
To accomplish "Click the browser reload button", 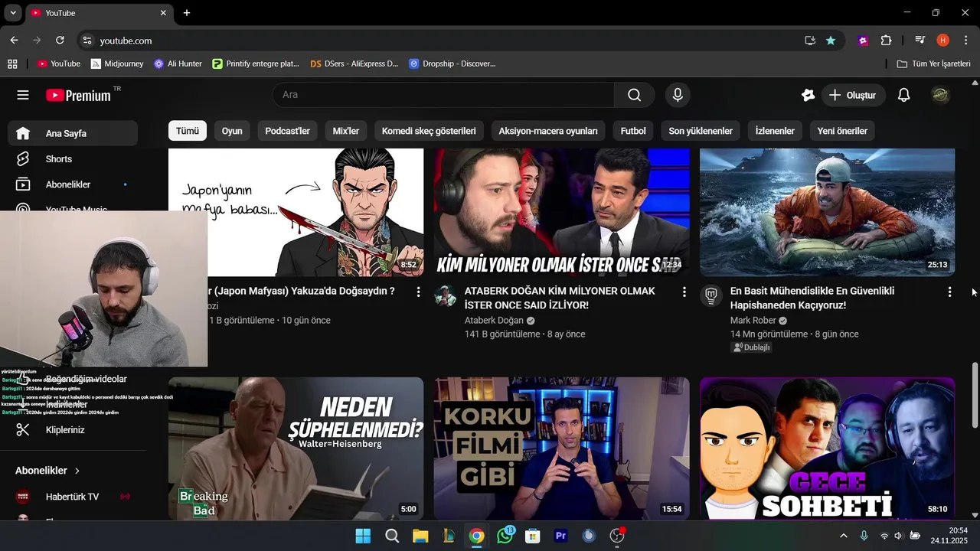I will click(x=60, y=41).
